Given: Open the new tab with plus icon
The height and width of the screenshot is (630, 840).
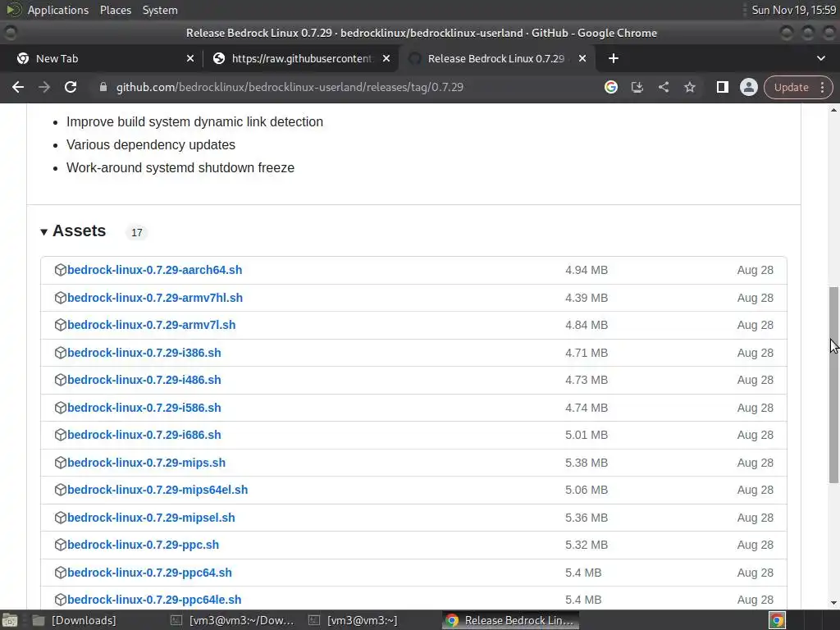Looking at the screenshot, I should (614, 58).
